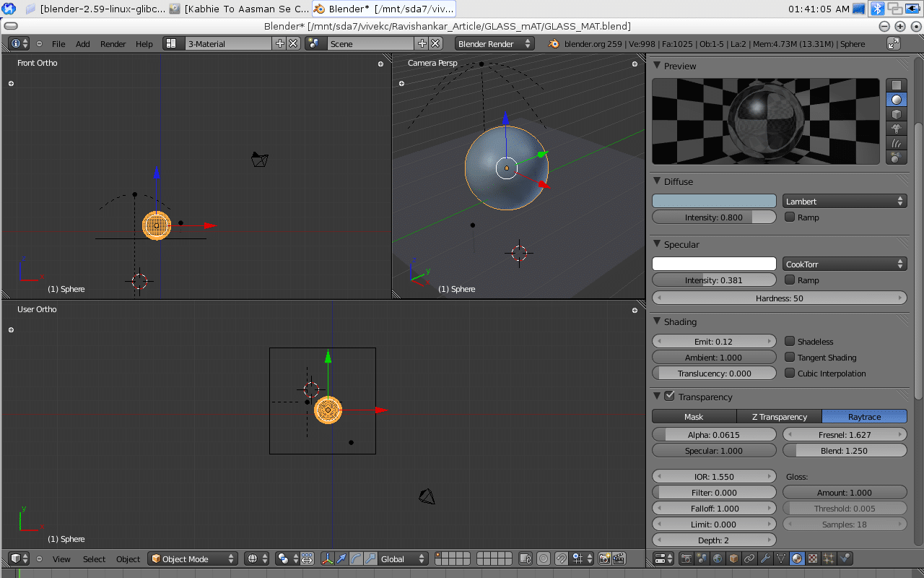Uncheck the Transparency panel checkbox

click(x=669, y=396)
